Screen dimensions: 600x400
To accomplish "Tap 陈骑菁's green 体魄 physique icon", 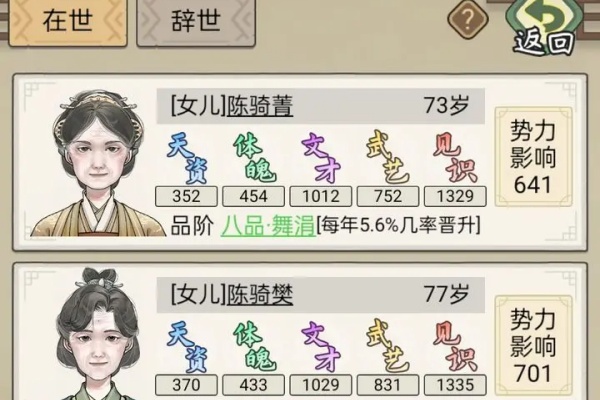I will [x=254, y=158].
